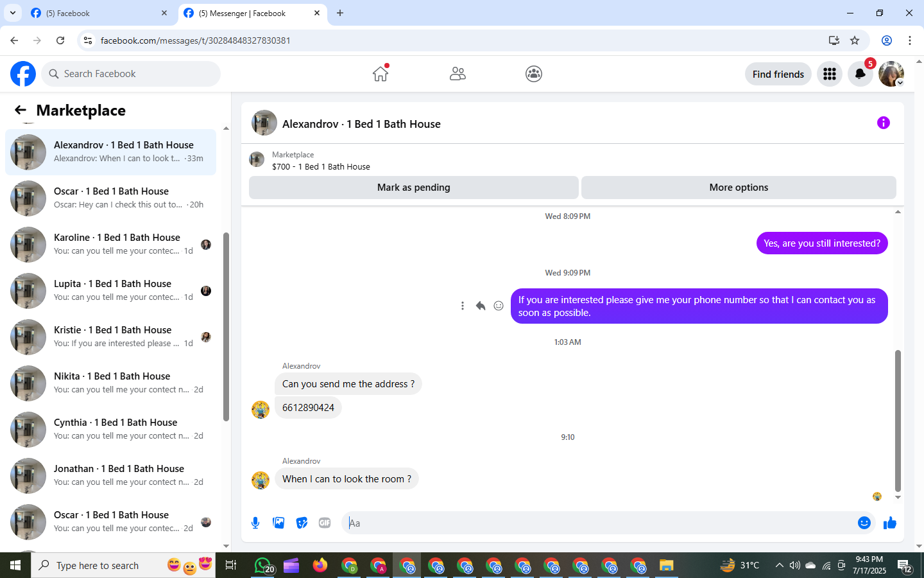Viewport: 924px width, 578px height.
Task: Open the GIF picker
Action: point(325,523)
